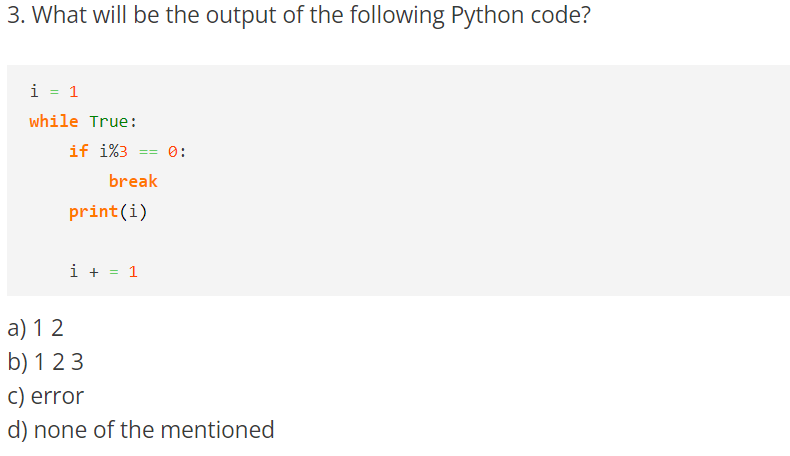Image resolution: width=790 pixels, height=456 pixels.
Task: Click the word 'Python' in the question
Action: pyautogui.click(x=480, y=16)
